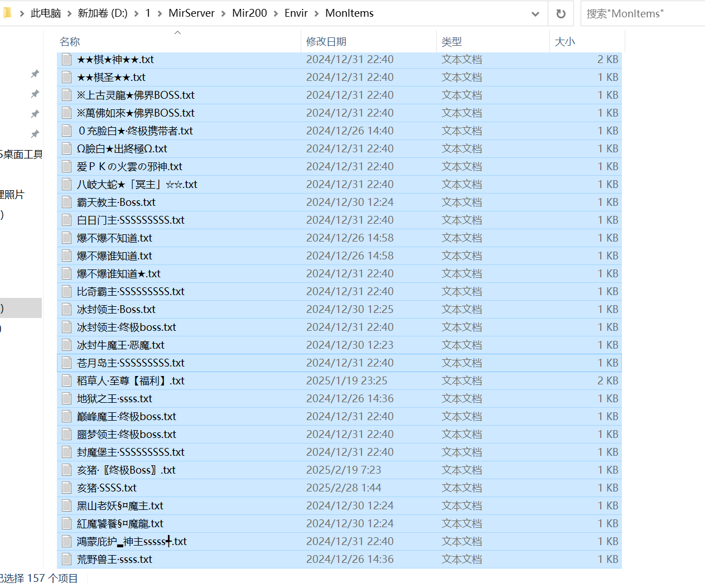Select file name 鴻蒙庇护▂神主sssss╋.txt
Image resolution: width=705 pixels, height=588 pixels.
(132, 541)
